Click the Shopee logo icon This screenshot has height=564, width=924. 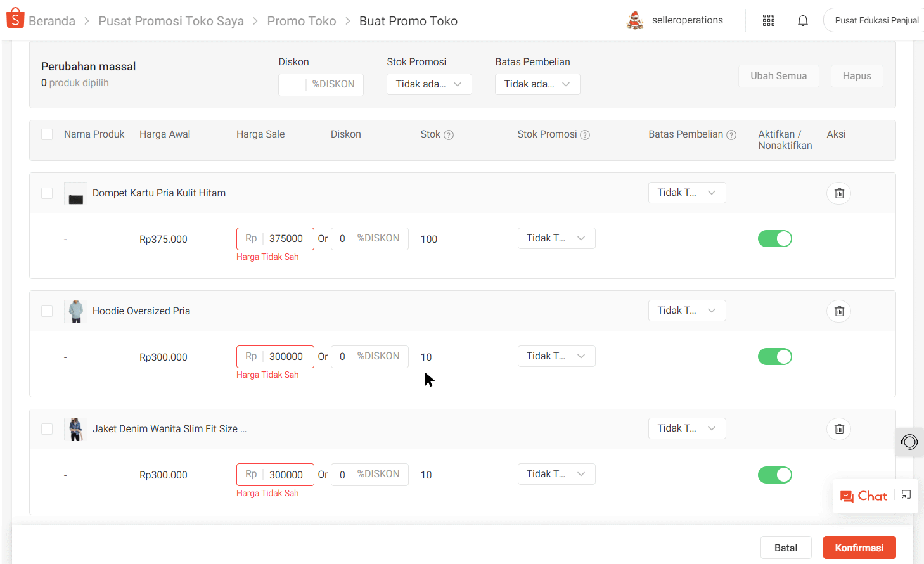15,19
